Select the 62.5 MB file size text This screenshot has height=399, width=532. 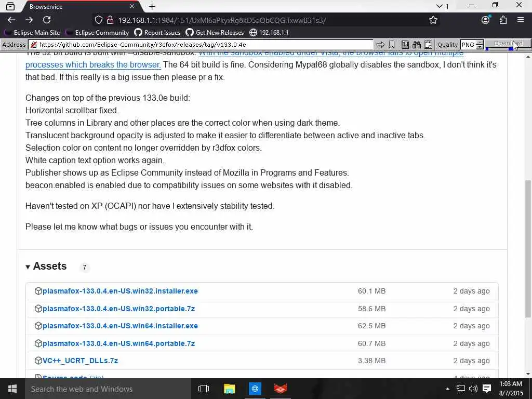pyautogui.click(x=371, y=326)
